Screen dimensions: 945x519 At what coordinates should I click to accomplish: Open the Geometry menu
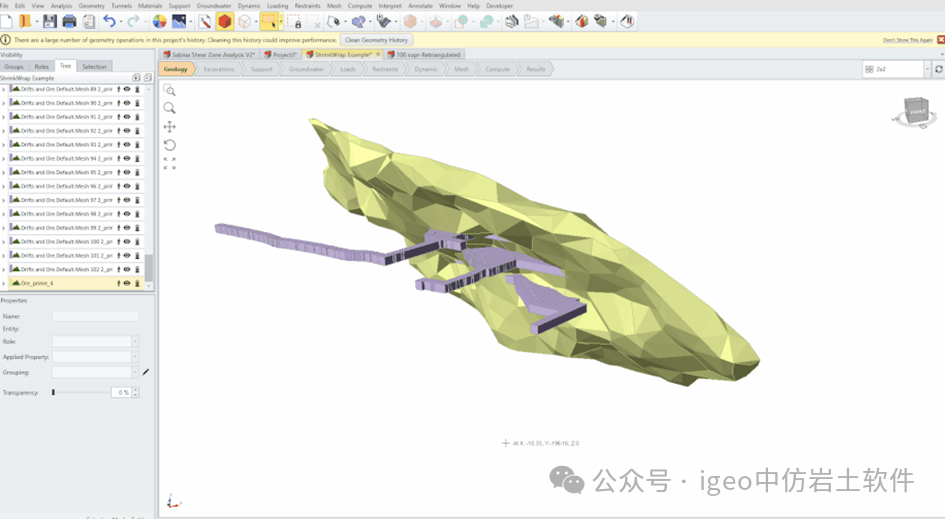tap(91, 6)
